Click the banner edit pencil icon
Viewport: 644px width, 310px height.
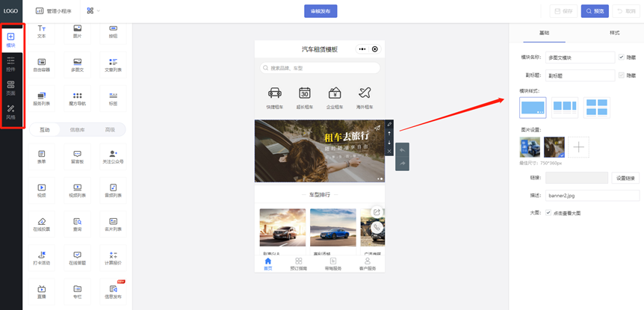tap(389, 124)
